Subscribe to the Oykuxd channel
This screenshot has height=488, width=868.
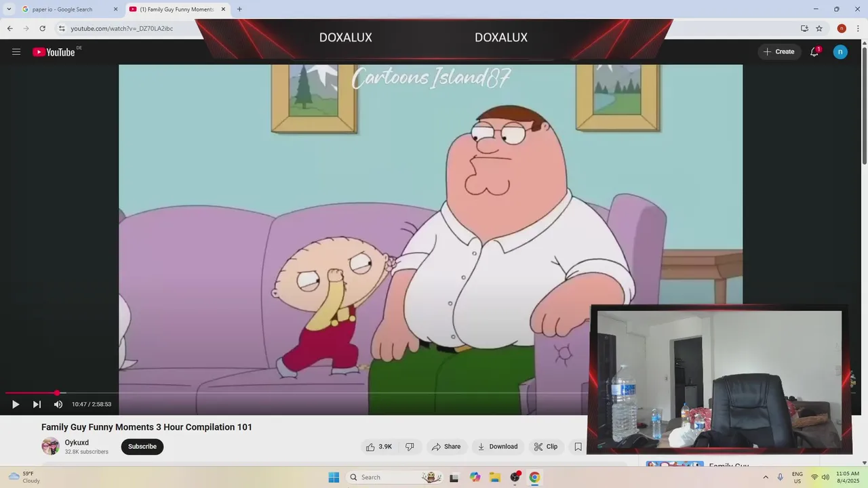142,447
